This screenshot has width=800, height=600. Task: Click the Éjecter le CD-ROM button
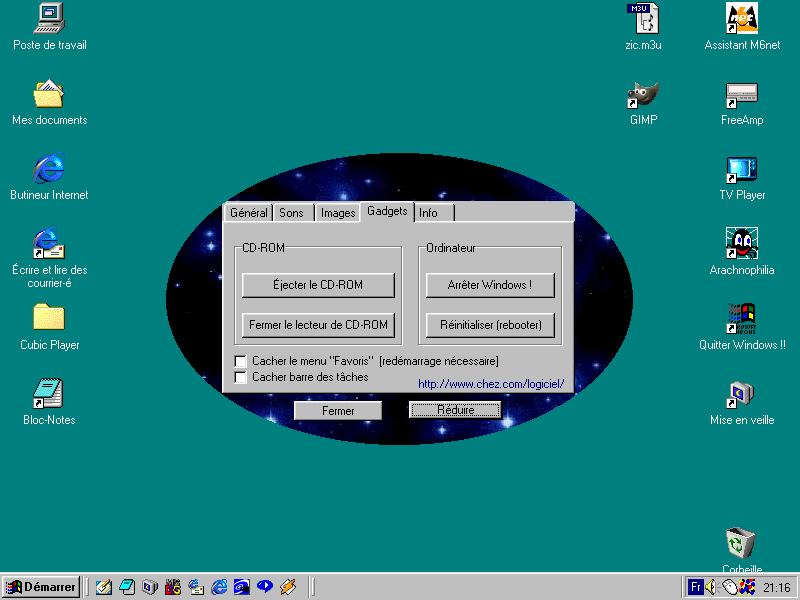coord(318,285)
